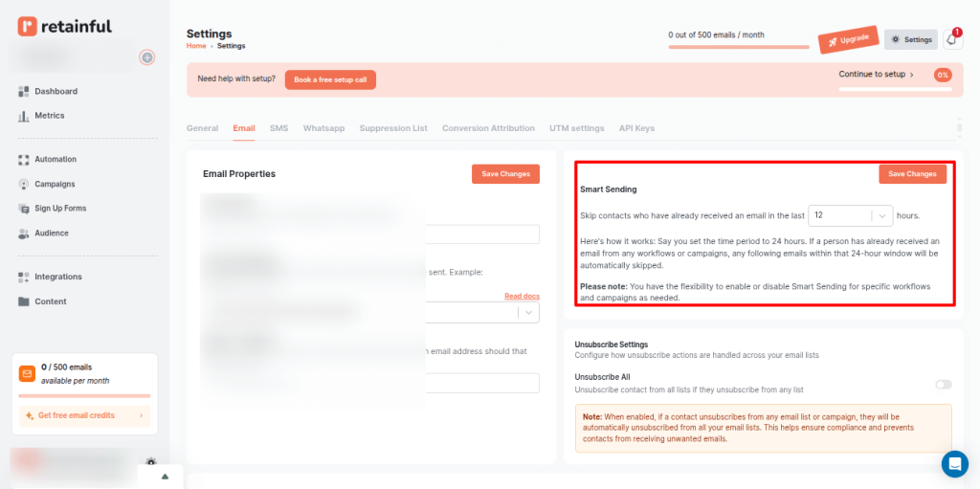980x489 pixels.
Task: Click the plus add-store icon
Action: [x=146, y=57]
